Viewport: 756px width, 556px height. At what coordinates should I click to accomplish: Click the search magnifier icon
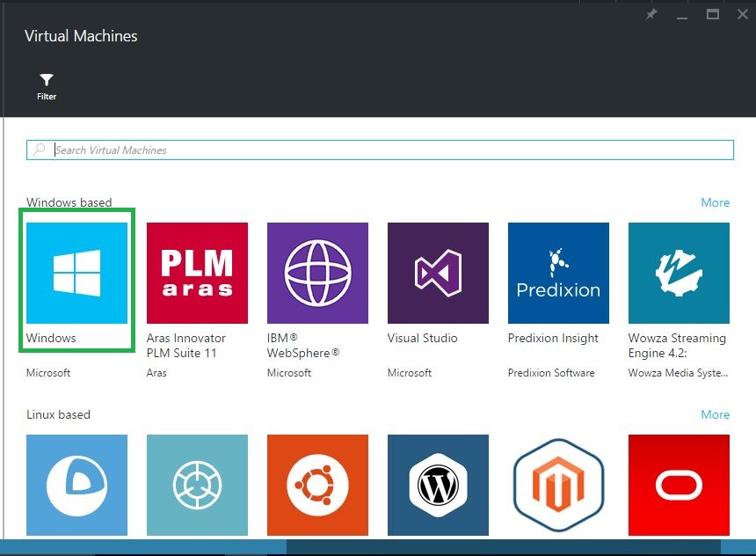pyautogui.click(x=39, y=150)
